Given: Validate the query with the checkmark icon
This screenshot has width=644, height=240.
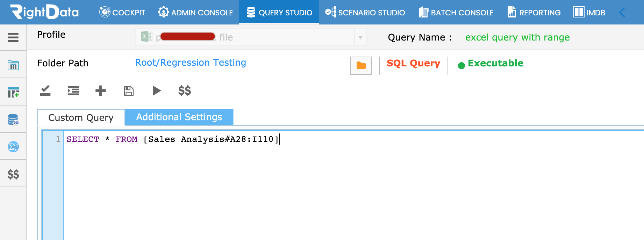Looking at the screenshot, I should 45,91.
